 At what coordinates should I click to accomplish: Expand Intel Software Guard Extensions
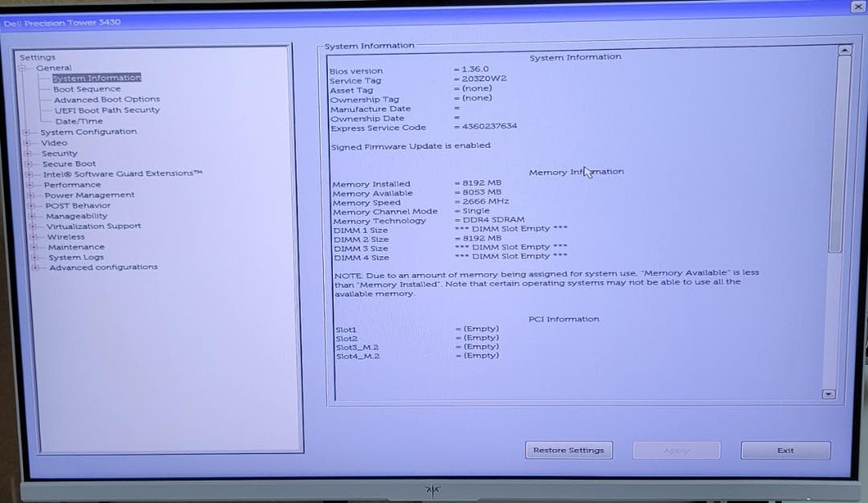click(x=27, y=174)
